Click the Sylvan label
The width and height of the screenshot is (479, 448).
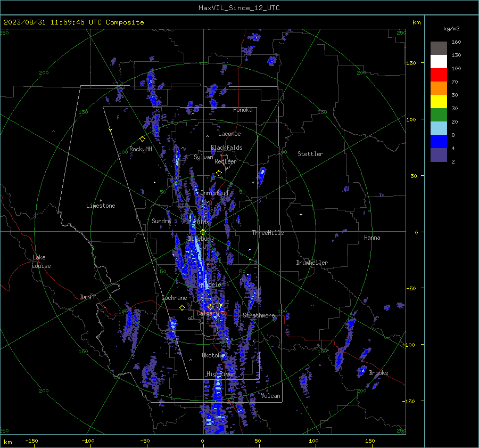203,157
